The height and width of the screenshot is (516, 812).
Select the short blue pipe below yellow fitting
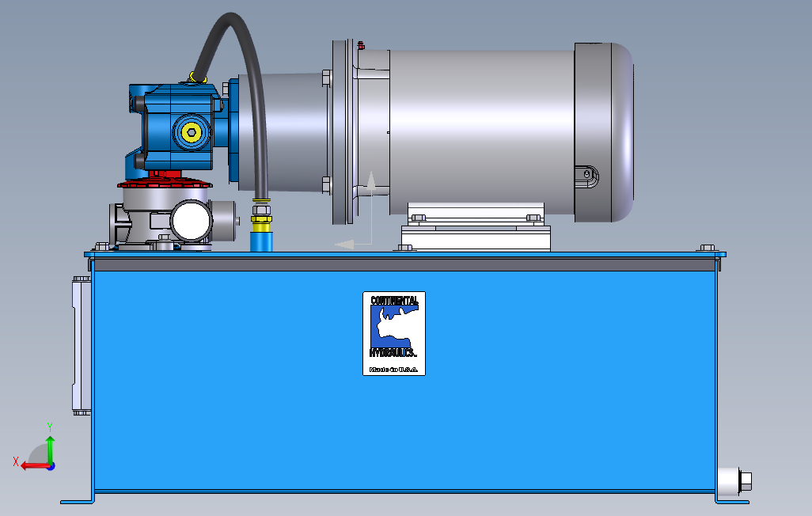261,242
